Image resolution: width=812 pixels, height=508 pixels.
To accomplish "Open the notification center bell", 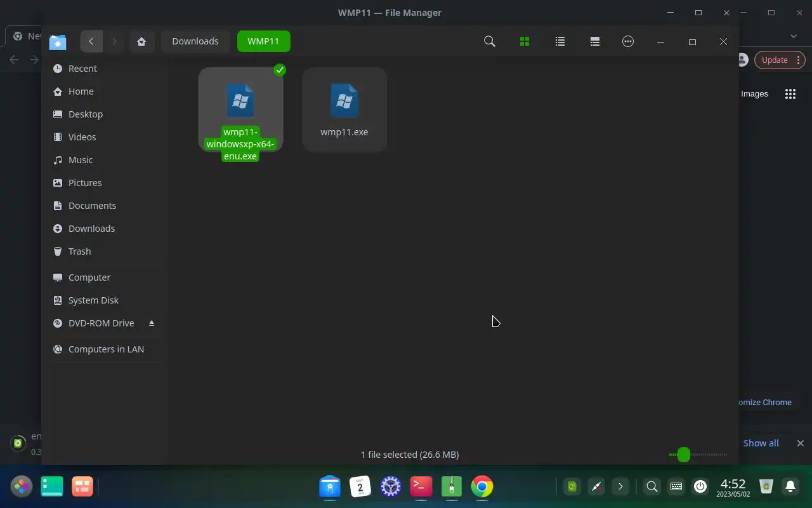I will [x=790, y=487].
